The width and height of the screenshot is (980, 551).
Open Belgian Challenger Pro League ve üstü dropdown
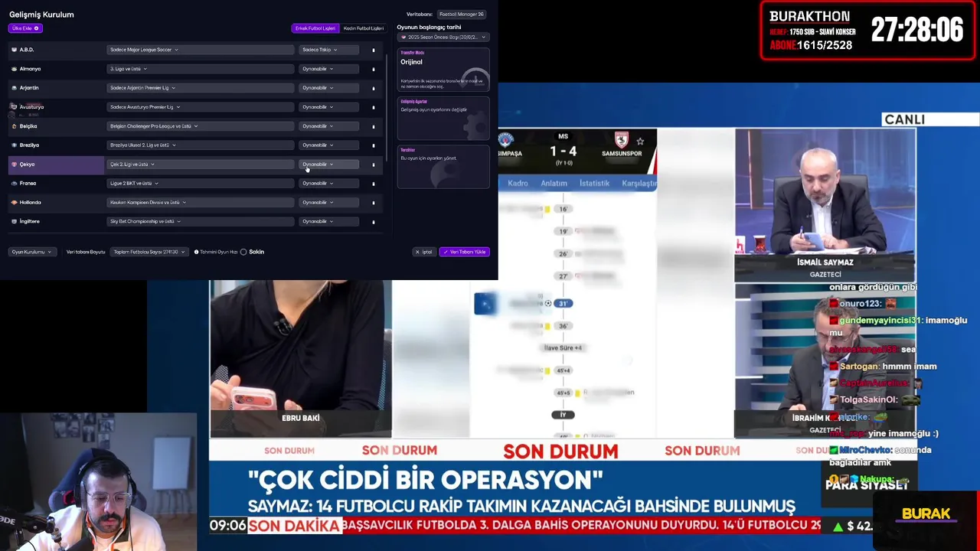coord(199,126)
